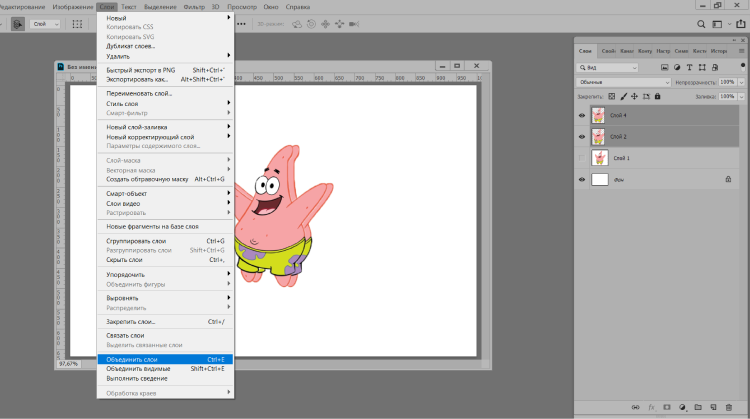The image size is (750, 419).
Task: Switch to the Контуры panel tab
Action: (x=645, y=51)
